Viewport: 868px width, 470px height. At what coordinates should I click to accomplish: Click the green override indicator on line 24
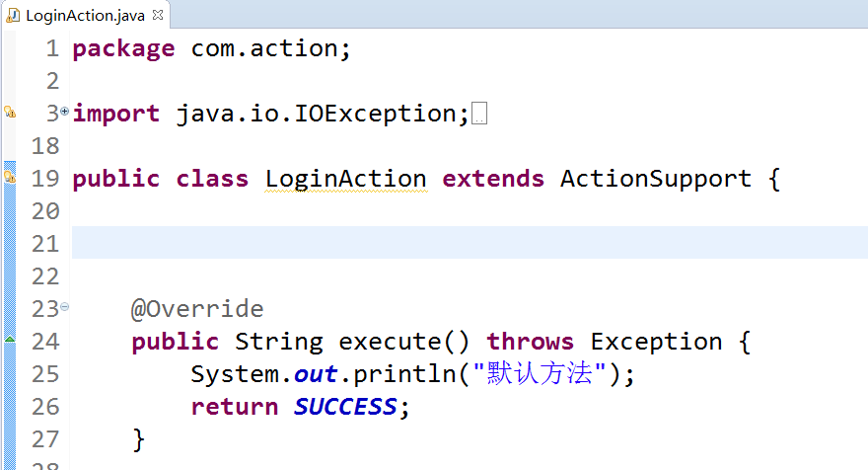pos(10,339)
